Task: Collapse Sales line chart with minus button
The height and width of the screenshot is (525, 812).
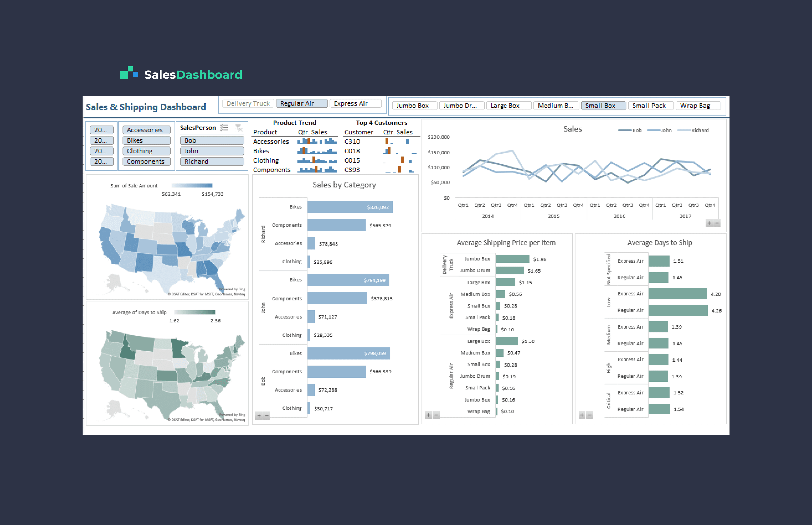Action: 717,223
